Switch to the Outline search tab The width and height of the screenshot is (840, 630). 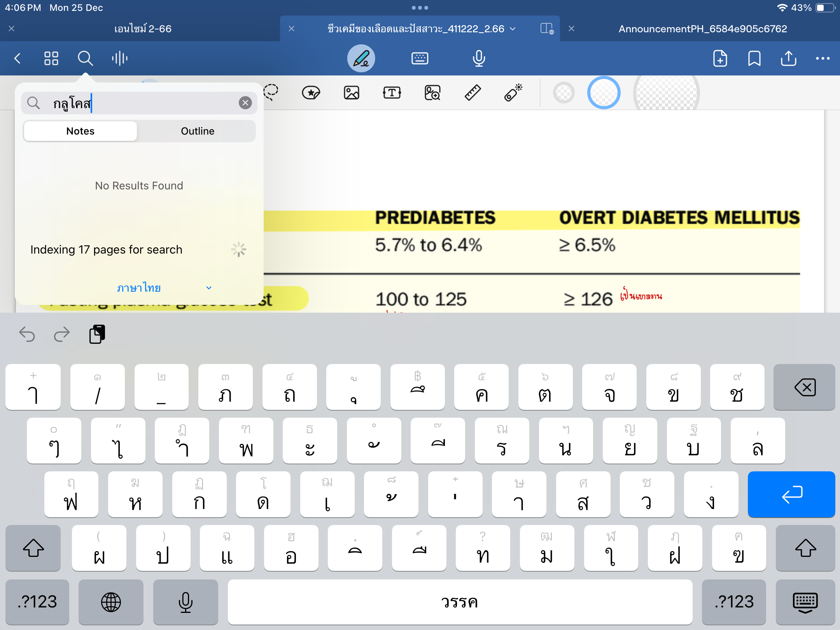click(x=198, y=131)
